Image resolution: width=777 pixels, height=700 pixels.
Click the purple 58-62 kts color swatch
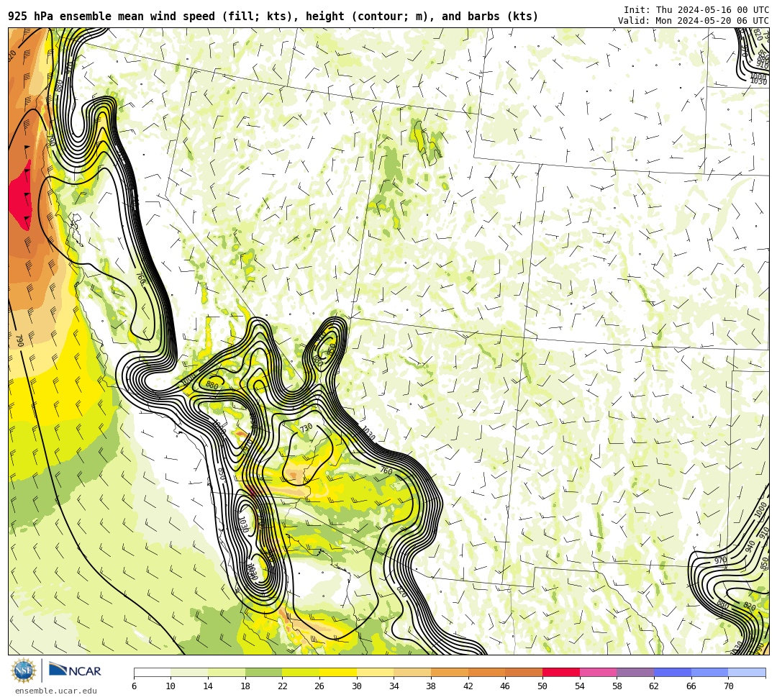point(635,672)
